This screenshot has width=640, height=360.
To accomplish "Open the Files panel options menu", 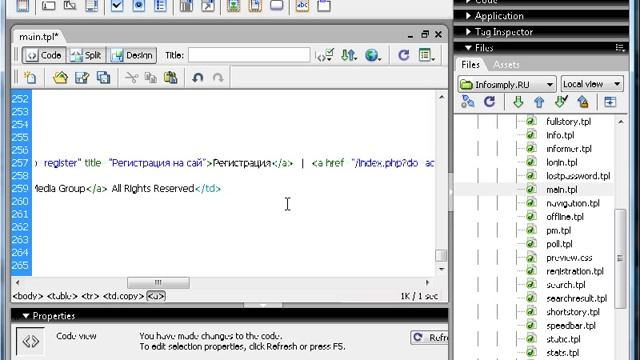I will (x=620, y=48).
